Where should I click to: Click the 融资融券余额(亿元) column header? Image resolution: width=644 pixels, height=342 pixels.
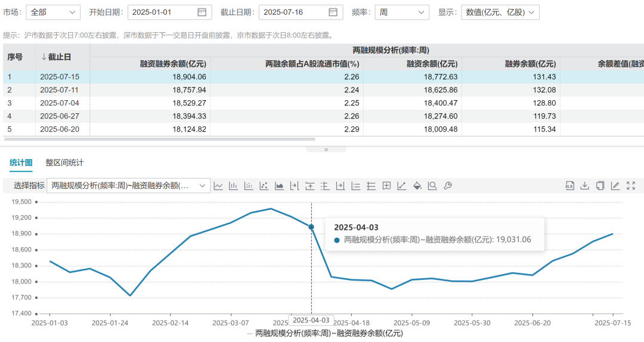(x=173, y=64)
